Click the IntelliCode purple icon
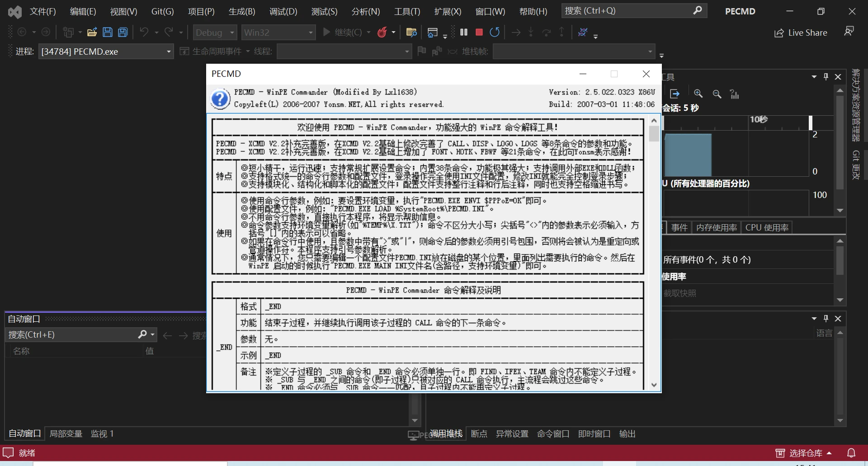The height and width of the screenshot is (466, 868). pos(583,32)
